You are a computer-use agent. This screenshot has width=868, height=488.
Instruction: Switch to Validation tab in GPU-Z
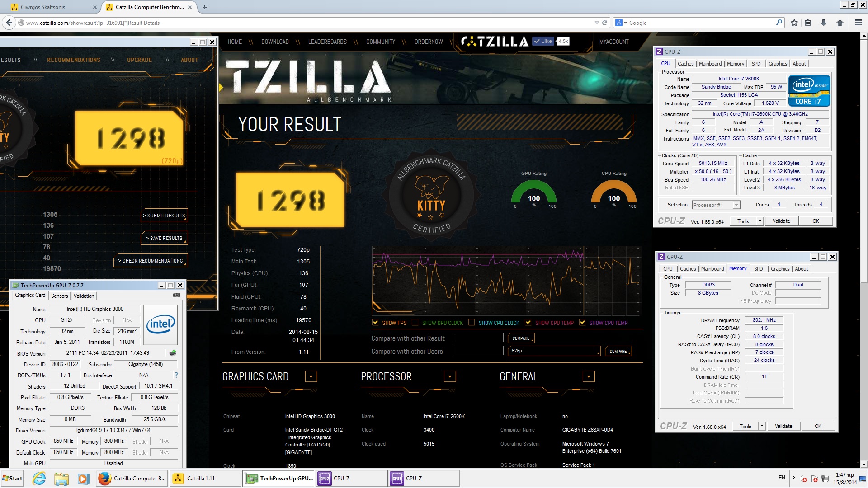point(84,296)
